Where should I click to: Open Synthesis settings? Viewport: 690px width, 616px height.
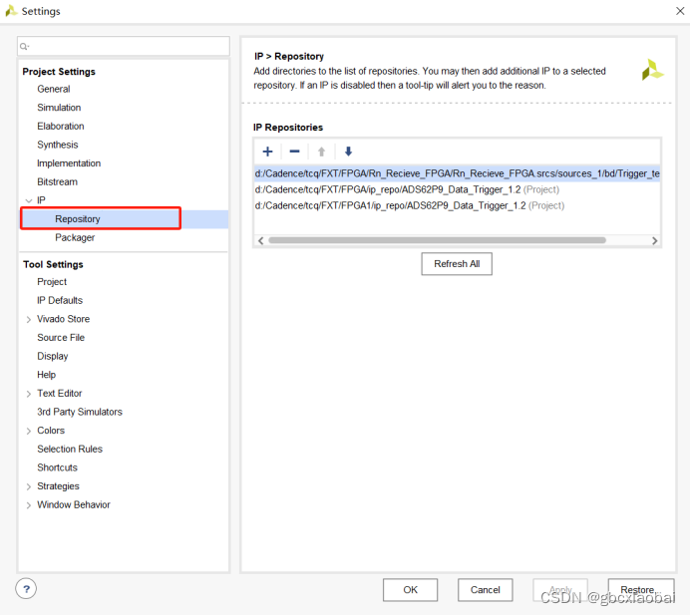(x=58, y=145)
